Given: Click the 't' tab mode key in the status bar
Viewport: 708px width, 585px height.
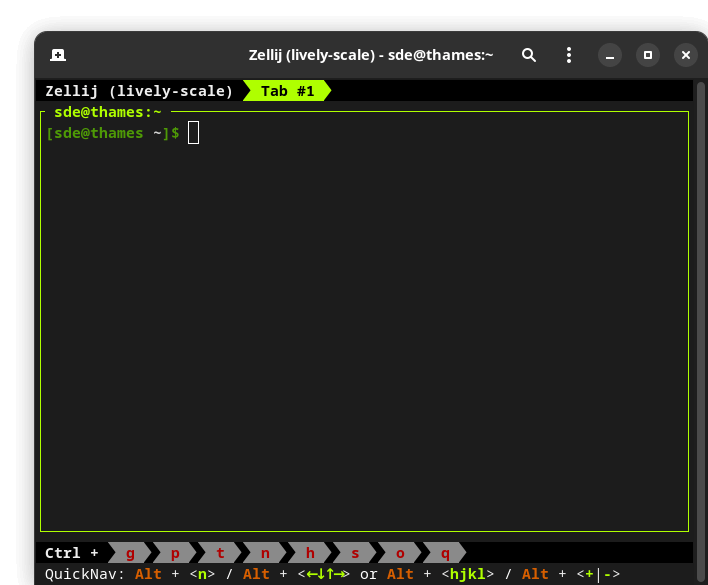Looking at the screenshot, I should [220, 553].
